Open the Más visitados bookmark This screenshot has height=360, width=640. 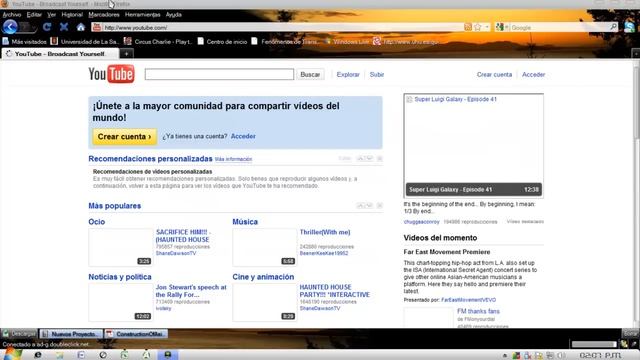(24, 42)
